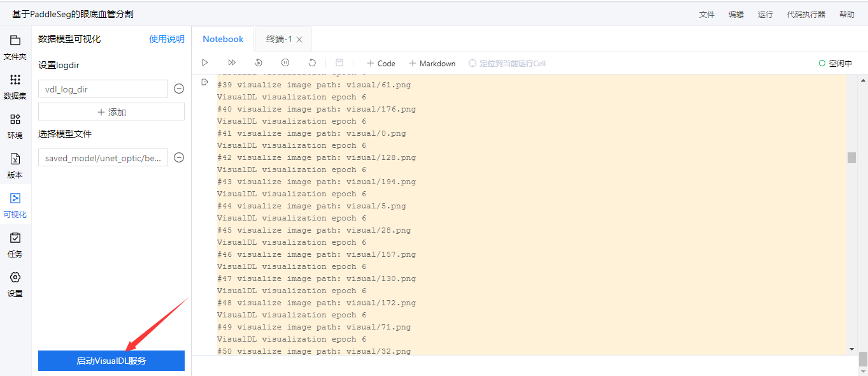Image resolution: width=868 pixels, height=376 pixels.
Task: Click output line visual/0.png
Action: [311, 133]
